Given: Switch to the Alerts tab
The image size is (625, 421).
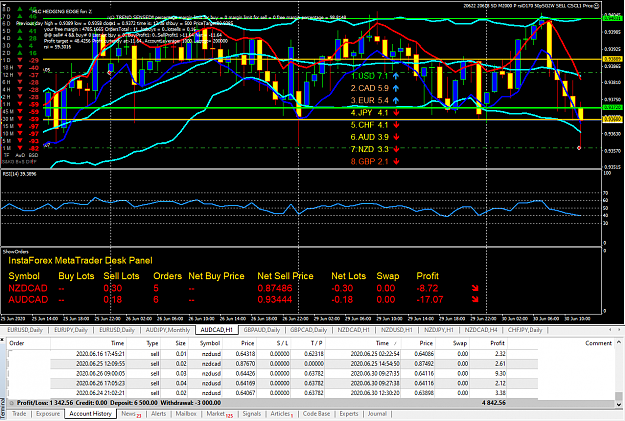Looking at the screenshot, I should point(158,414).
